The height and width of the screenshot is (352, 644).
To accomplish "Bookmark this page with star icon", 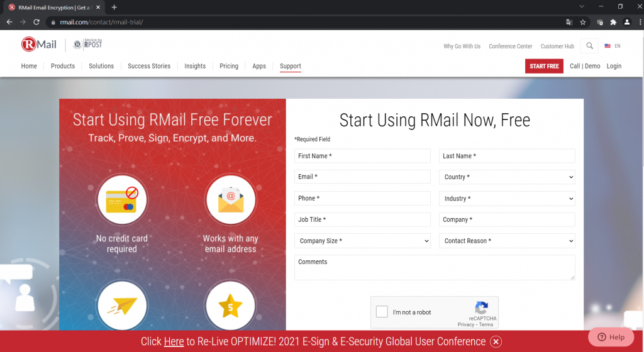I will click(583, 22).
